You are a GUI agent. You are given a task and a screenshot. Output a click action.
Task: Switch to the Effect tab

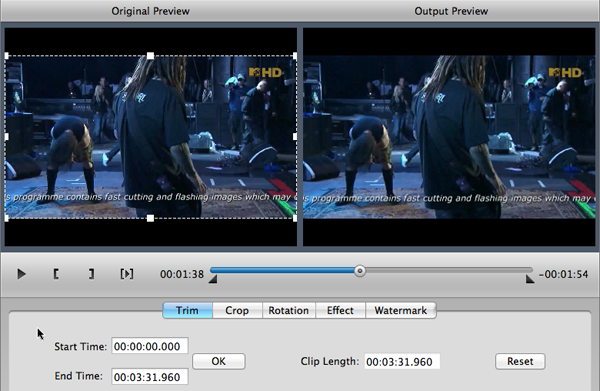(340, 310)
